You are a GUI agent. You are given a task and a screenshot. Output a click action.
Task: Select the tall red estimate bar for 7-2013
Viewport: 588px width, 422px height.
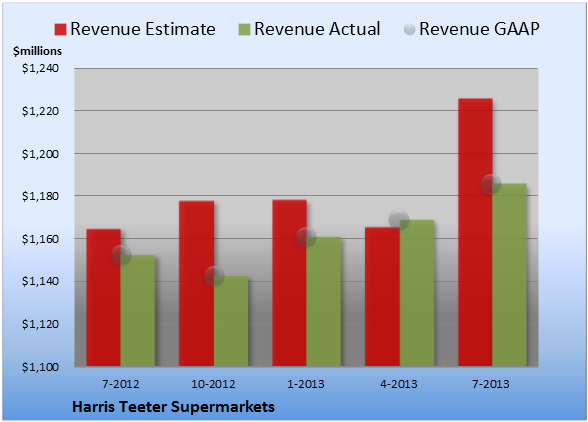click(475, 233)
